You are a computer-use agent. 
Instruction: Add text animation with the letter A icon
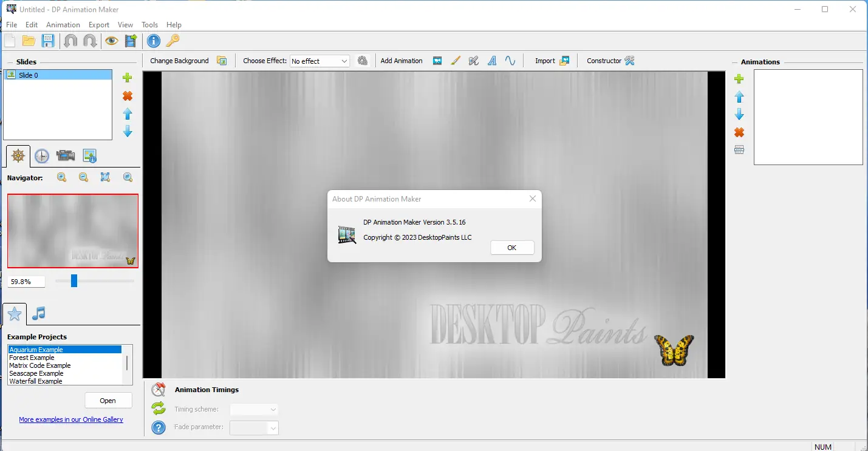point(492,61)
